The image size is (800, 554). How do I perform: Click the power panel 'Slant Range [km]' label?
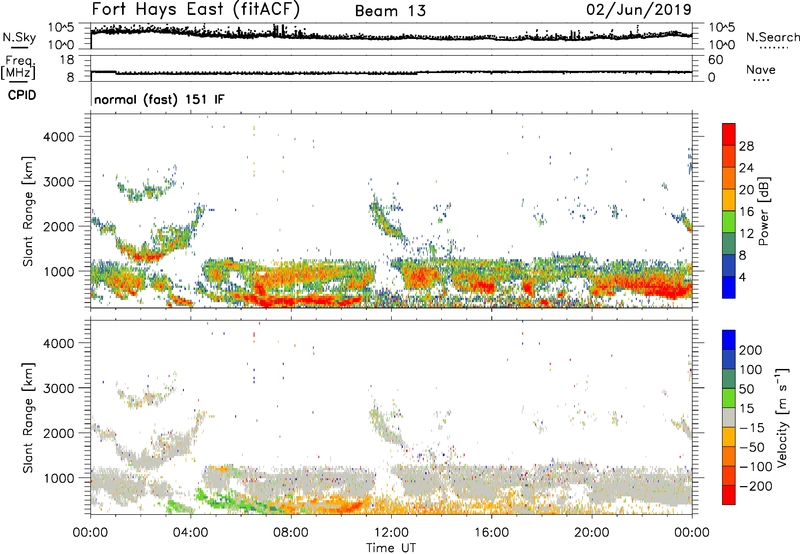point(28,211)
